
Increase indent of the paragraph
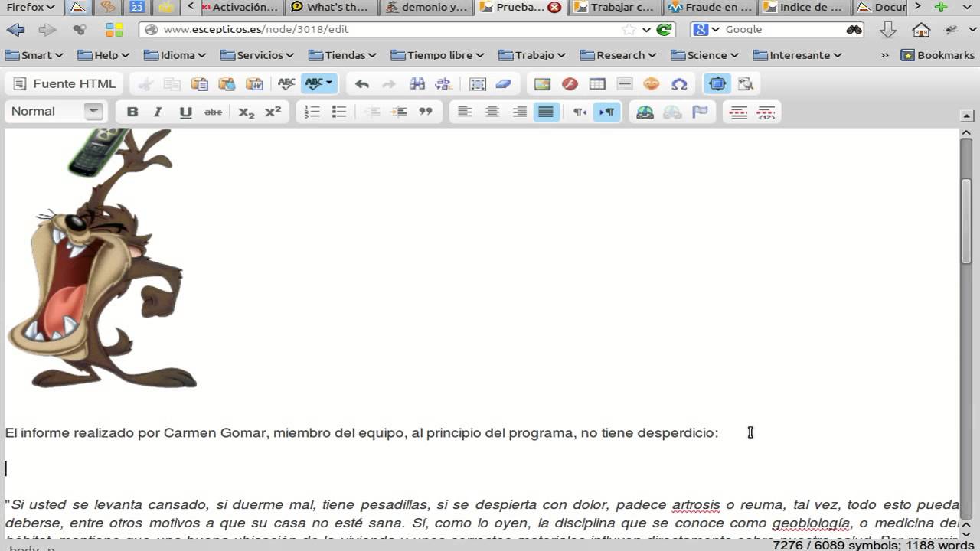pos(399,112)
